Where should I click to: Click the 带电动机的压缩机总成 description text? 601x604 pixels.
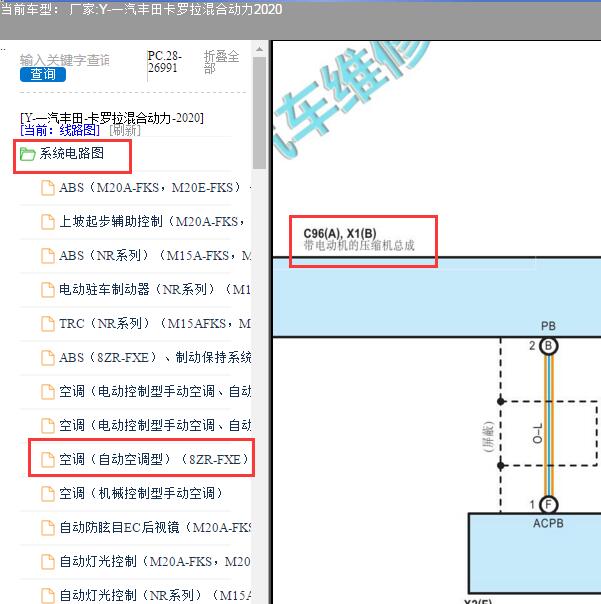[359, 245]
